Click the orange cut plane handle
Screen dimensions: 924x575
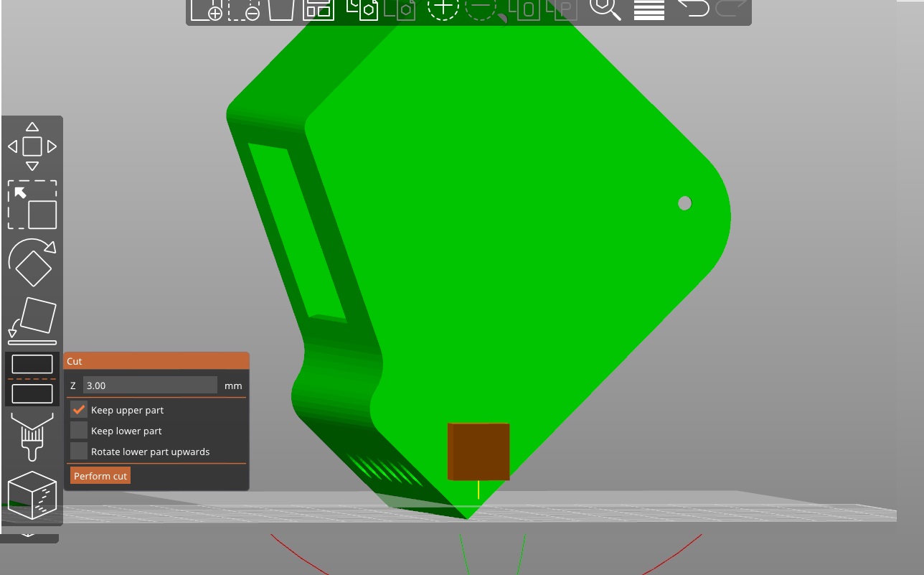coord(478,452)
